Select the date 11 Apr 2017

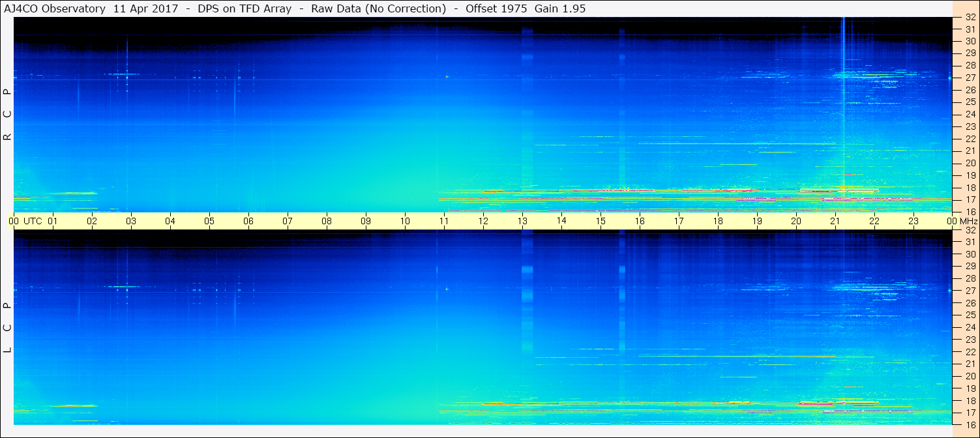pyautogui.click(x=145, y=8)
